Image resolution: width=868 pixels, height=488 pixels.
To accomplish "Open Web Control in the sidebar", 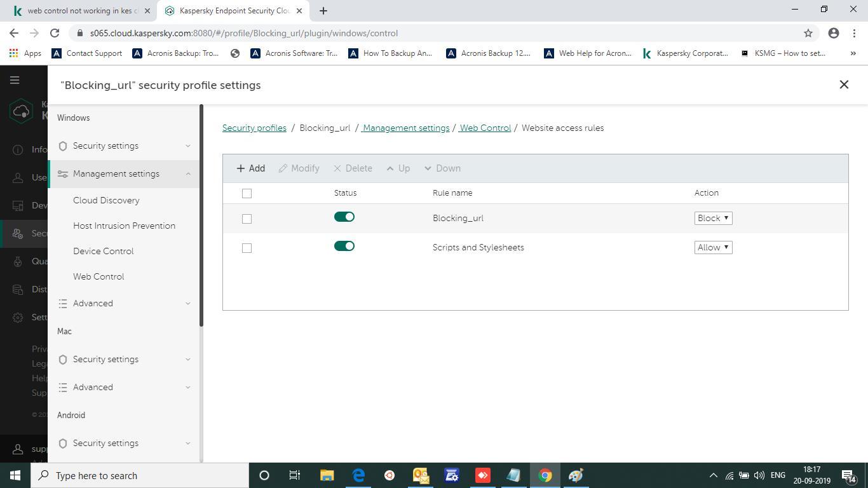I will tap(98, 276).
